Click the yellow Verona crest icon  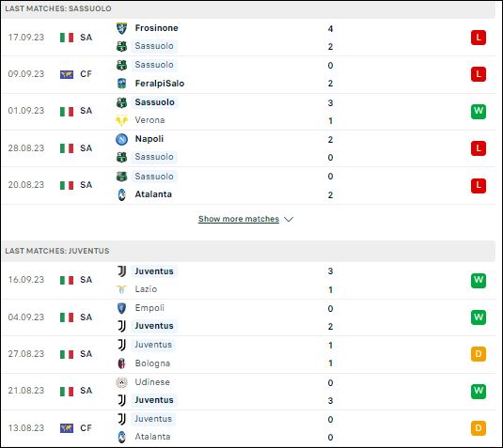click(x=121, y=120)
